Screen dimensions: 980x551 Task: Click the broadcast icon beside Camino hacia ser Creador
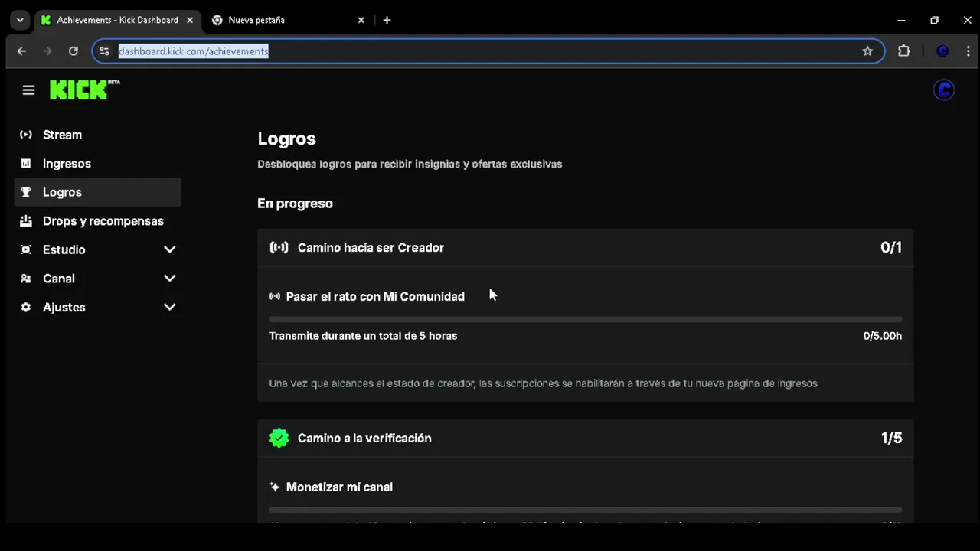(279, 247)
